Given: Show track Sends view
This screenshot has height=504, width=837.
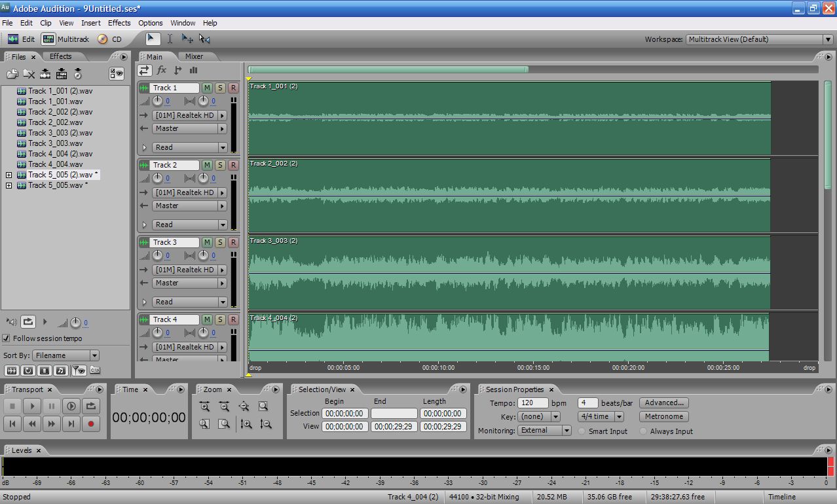Looking at the screenshot, I should [x=177, y=70].
